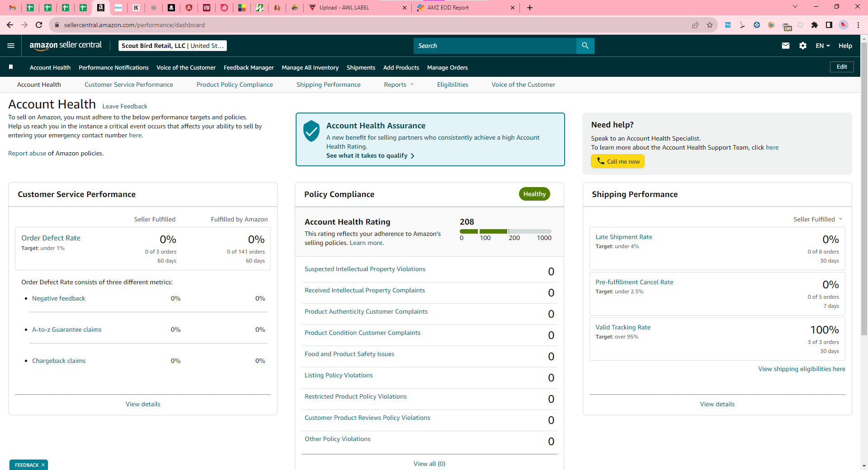Open the Scout Bird Retail account switcher
This screenshot has width=868, height=470.
tap(172, 46)
